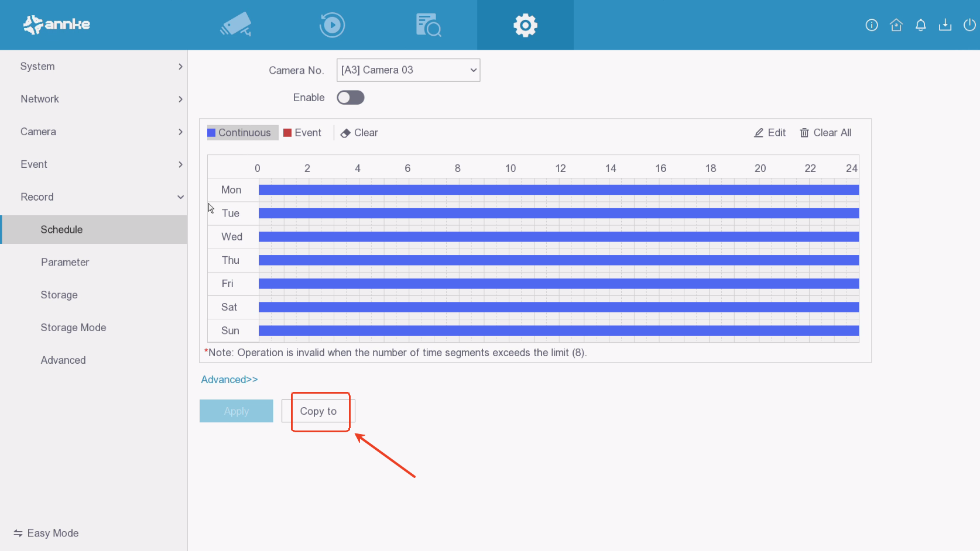Click the Mon day label
980x551 pixels.
pos(231,190)
